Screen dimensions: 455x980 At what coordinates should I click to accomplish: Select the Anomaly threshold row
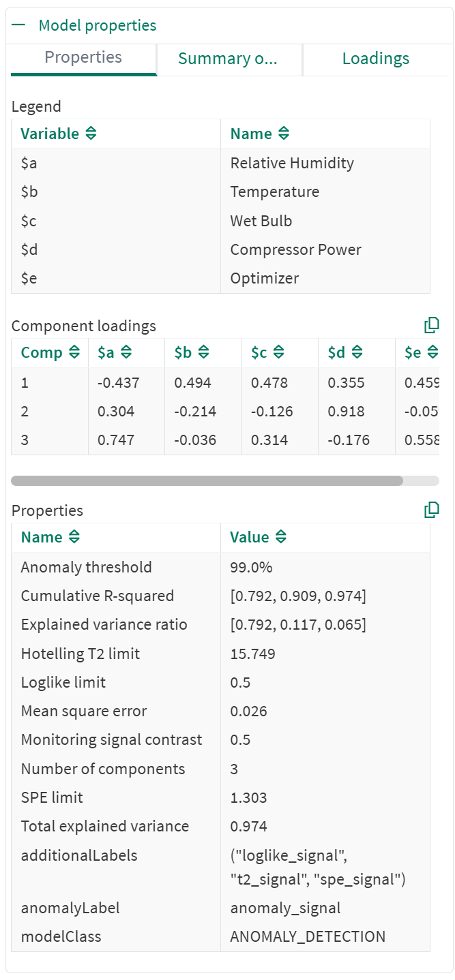pyautogui.click(x=86, y=567)
